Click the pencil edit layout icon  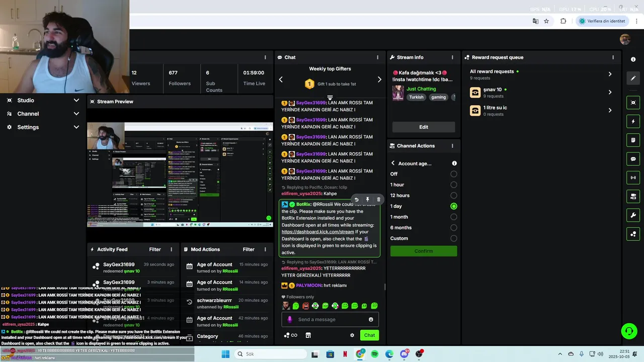(633, 78)
